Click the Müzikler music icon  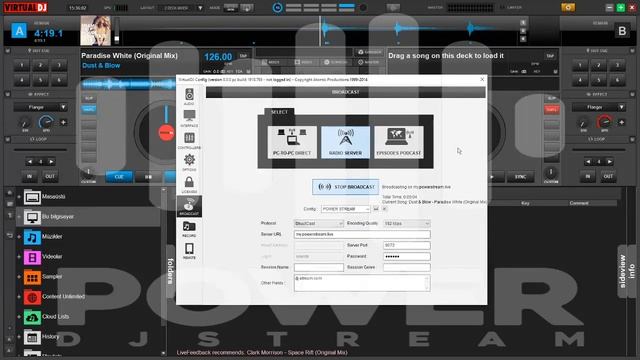pyautogui.click(x=32, y=237)
